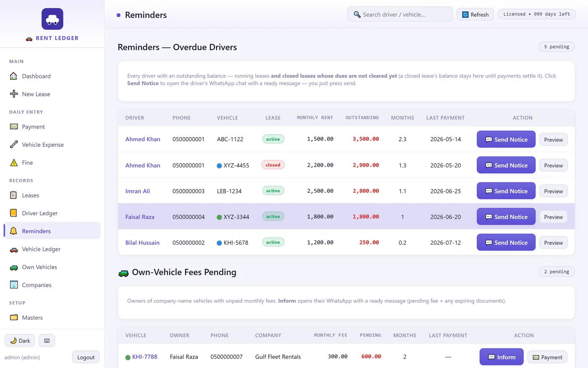Click the 5 pending badge
The height and width of the screenshot is (368, 588).
pos(556,47)
